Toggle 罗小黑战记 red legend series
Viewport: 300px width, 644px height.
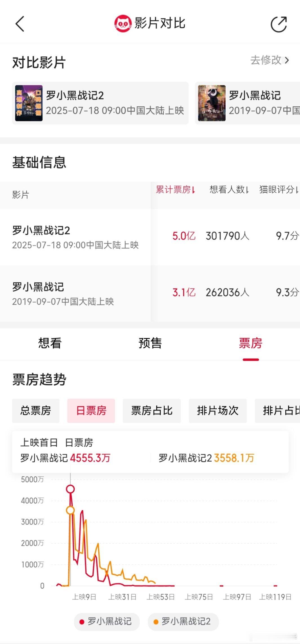click(x=107, y=621)
